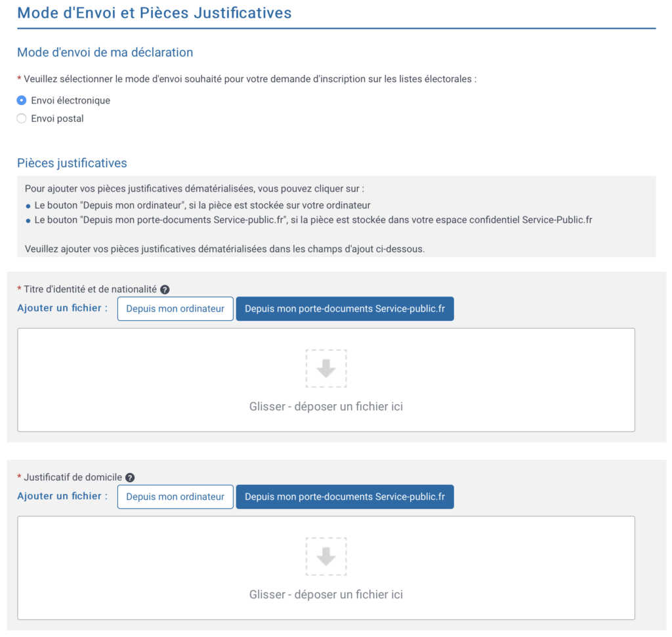Click the "Veuillez ajouter vos pièces justificatives" instruction line
The height and width of the screenshot is (637, 672).
click(224, 249)
